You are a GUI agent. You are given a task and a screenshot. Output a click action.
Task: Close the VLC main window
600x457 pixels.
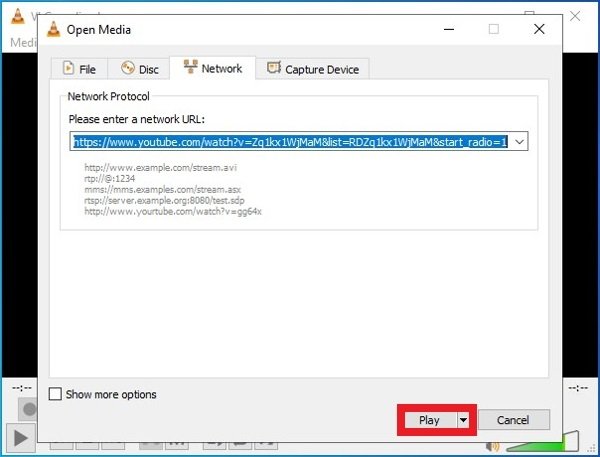[575, 16]
